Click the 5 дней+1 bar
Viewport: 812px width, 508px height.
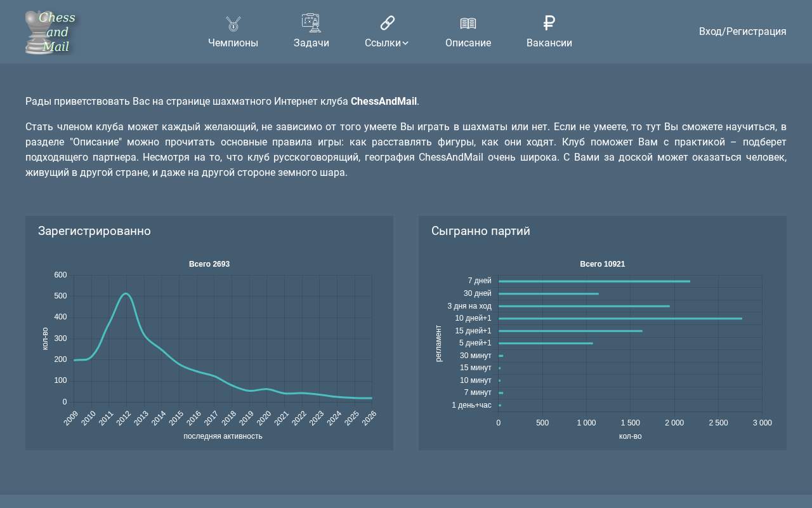[x=546, y=344]
